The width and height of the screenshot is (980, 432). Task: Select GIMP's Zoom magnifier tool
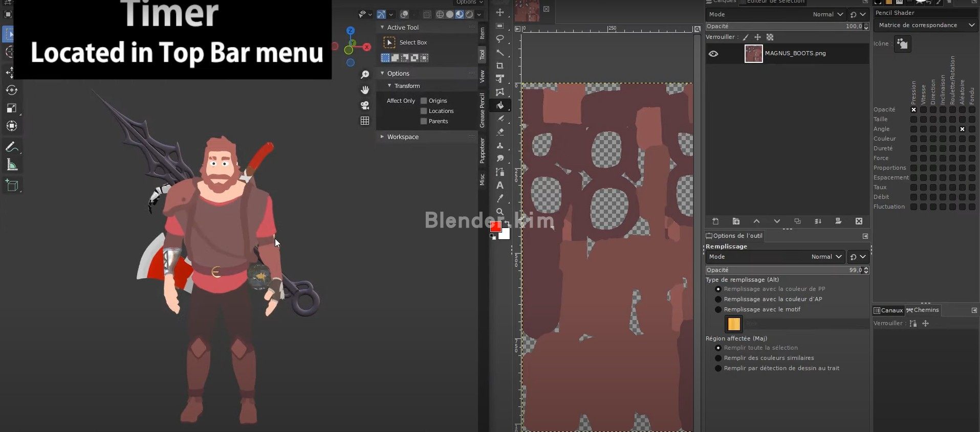pos(500,212)
